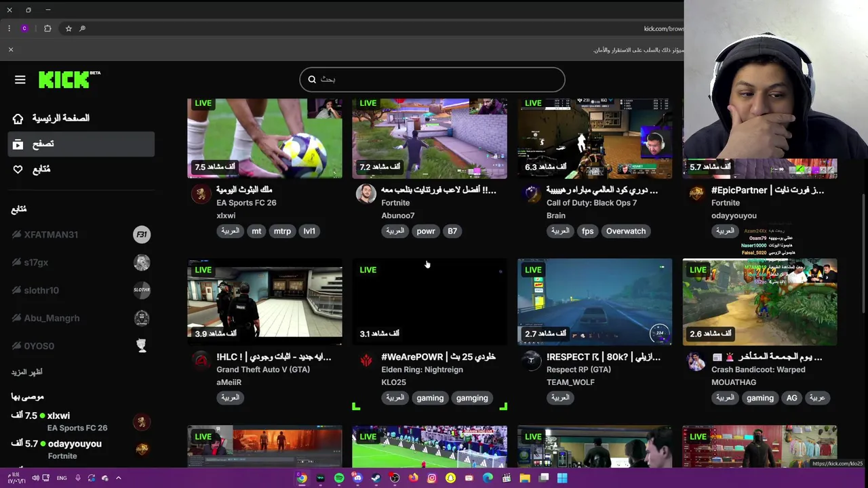Expand hidden system tray icons chevron
Screen dimensions: 868x488
click(x=118, y=479)
